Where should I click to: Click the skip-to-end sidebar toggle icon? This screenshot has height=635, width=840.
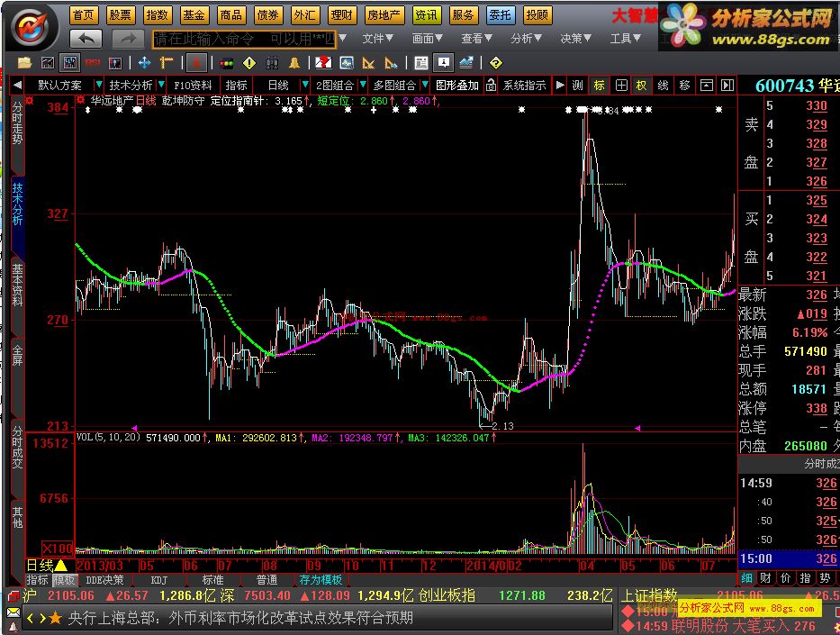(727, 86)
